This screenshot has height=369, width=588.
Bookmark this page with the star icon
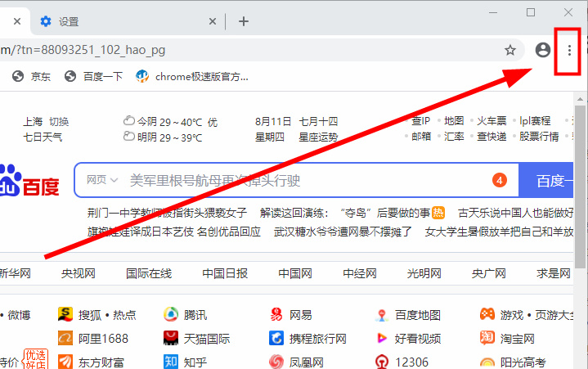pyautogui.click(x=510, y=50)
